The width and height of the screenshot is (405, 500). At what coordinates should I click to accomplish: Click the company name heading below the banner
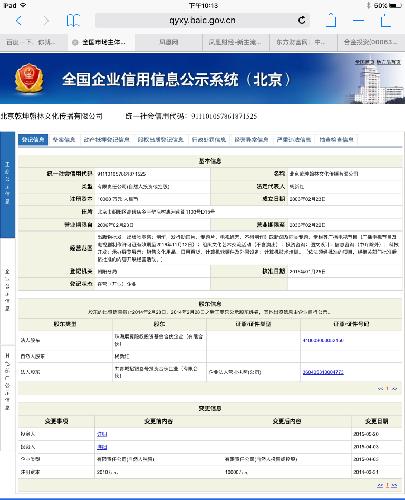(52, 116)
